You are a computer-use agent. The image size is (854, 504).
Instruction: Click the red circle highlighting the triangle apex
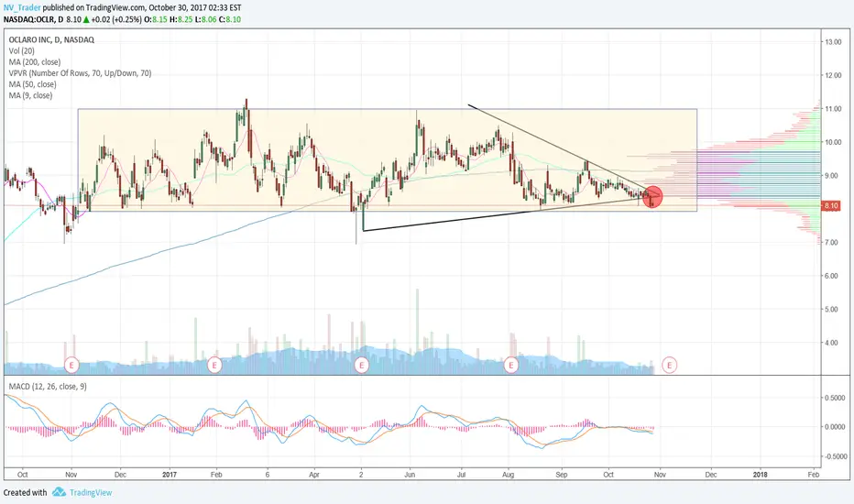(652, 196)
